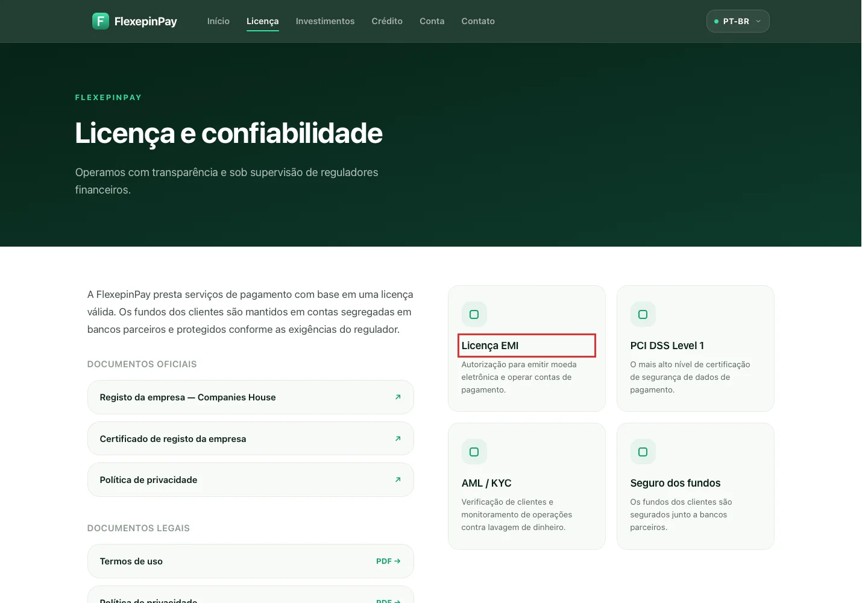Image resolution: width=868 pixels, height=603 pixels.
Task: Open the Crédito navigation item
Action: pyautogui.click(x=387, y=21)
